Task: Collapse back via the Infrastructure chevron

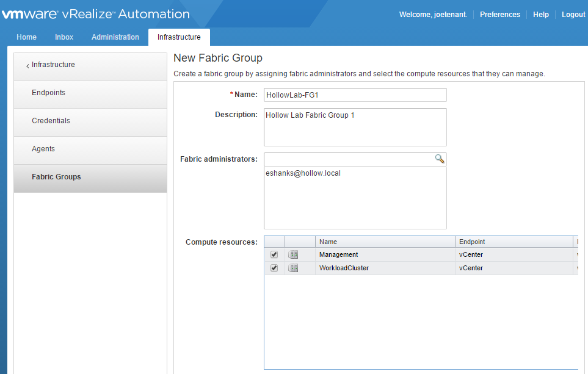Action: point(27,65)
